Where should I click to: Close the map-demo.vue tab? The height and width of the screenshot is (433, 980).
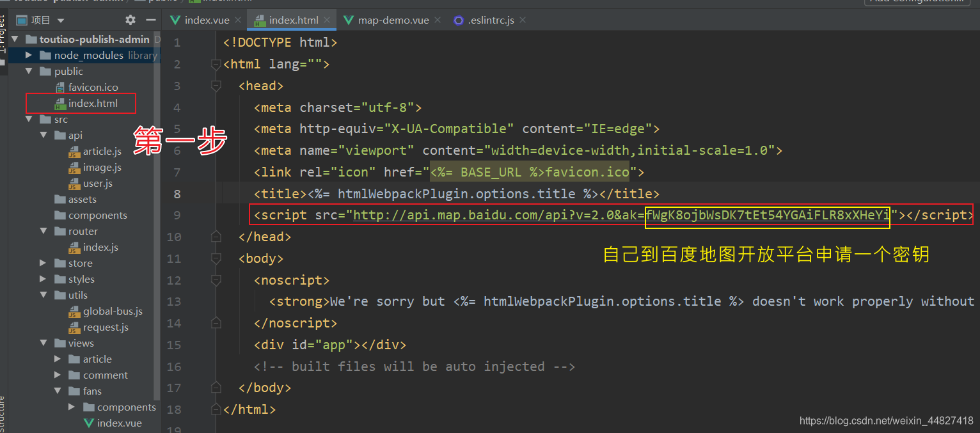pyautogui.click(x=438, y=20)
